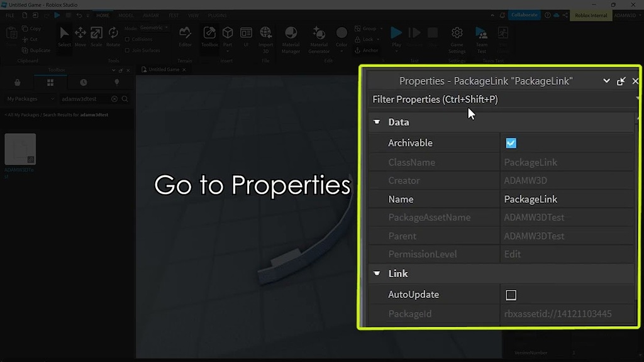Switch to the MODEL ribbon tab
The image size is (644, 362).
(126, 15)
